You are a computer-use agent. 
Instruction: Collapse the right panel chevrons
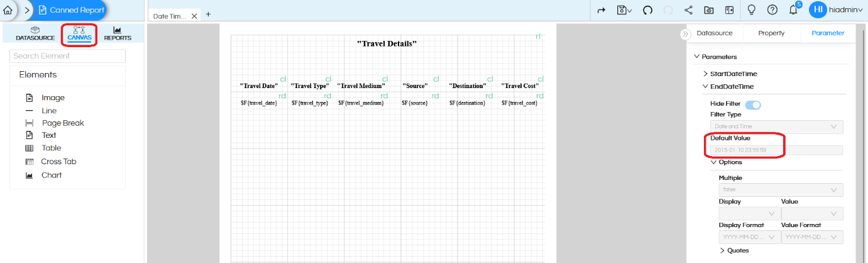point(685,34)
